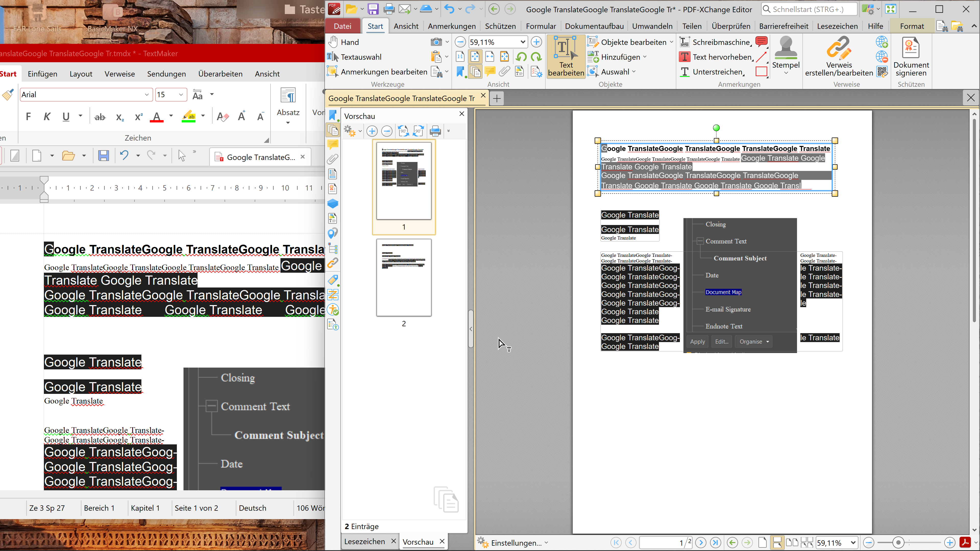Undo in PDF-XChange Editor

[449, 9]
